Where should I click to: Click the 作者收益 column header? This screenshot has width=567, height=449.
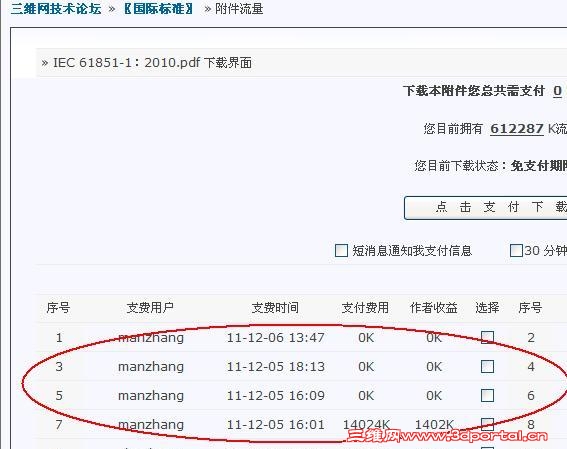click(x=434, y=308)
